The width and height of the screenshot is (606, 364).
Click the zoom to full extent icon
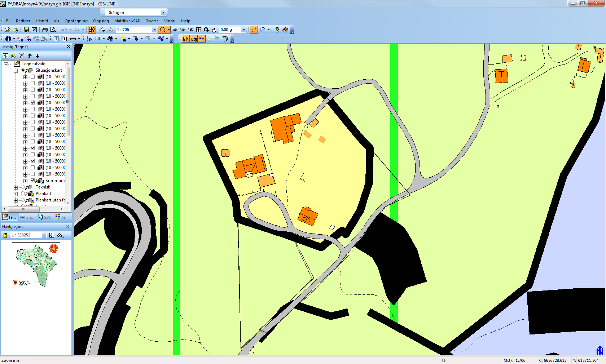point(198,30)
